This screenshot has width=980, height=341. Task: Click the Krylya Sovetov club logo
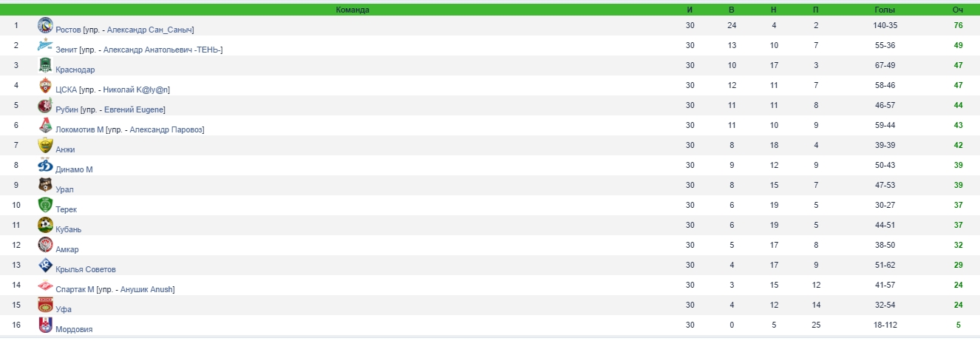[x=45, y=265]
